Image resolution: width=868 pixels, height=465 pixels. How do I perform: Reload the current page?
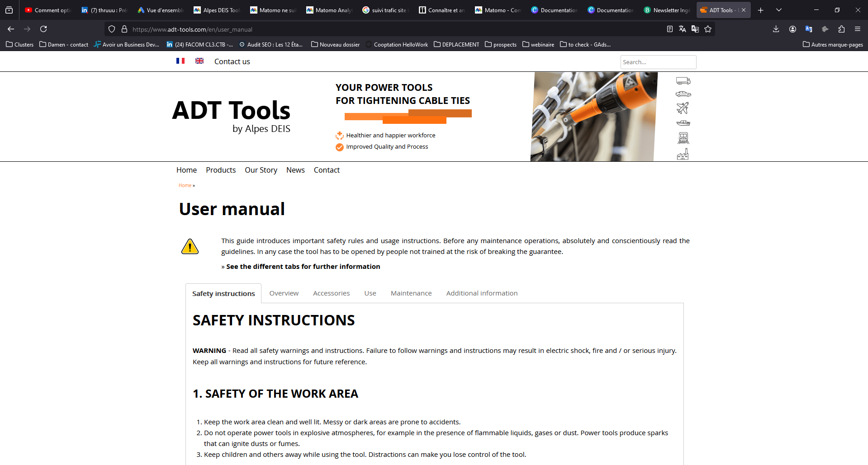tap(43, 29)
